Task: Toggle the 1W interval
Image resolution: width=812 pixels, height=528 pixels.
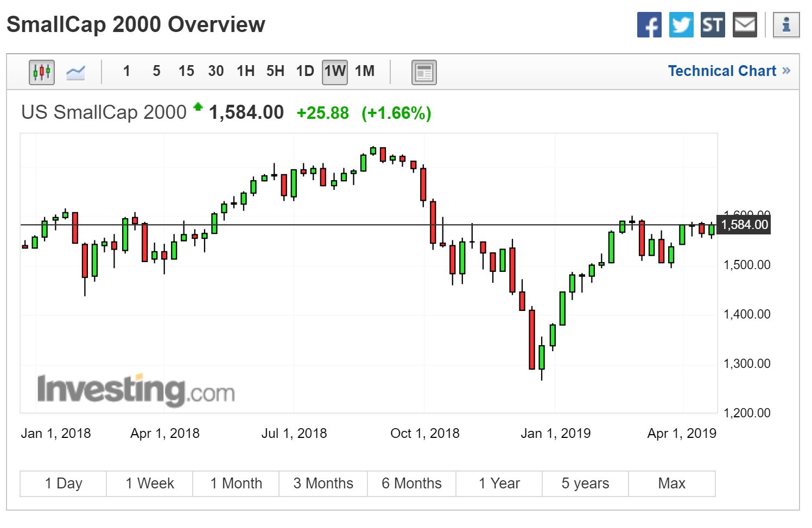Action: [x=334, y=71]
